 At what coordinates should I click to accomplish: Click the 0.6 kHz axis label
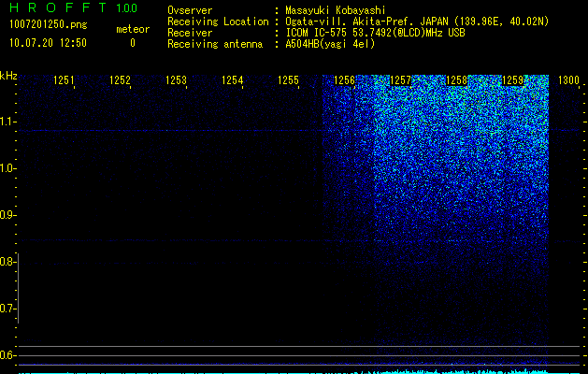tap(7, 355)
